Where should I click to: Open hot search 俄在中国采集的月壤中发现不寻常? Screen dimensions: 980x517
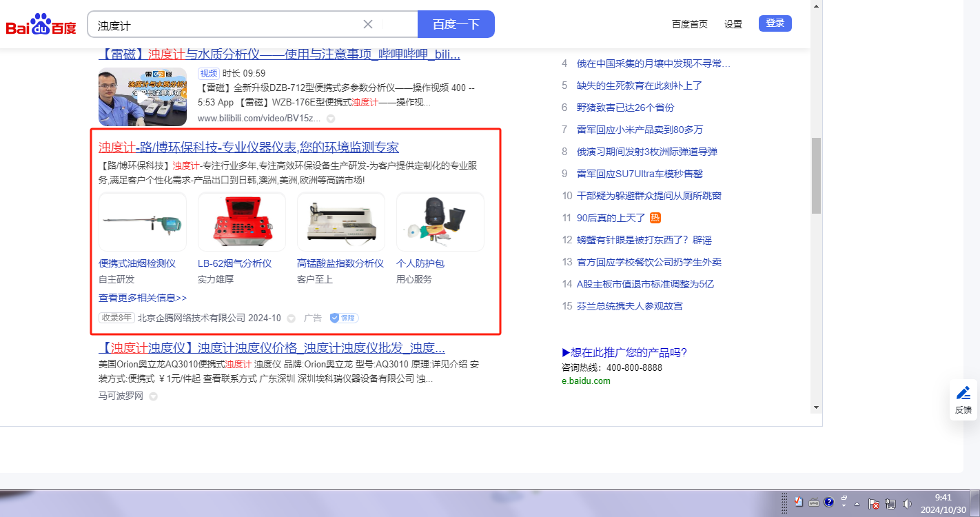tap(653, 63)
